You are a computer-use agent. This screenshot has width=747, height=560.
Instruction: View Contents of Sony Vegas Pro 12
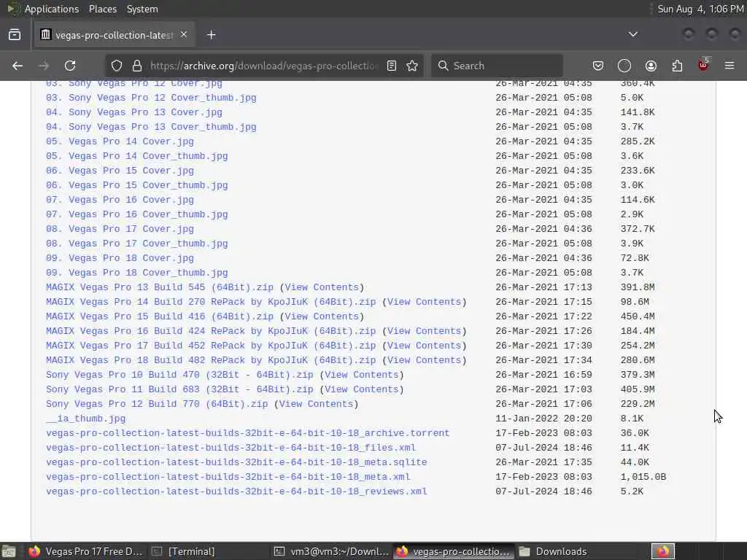(316, 404)
